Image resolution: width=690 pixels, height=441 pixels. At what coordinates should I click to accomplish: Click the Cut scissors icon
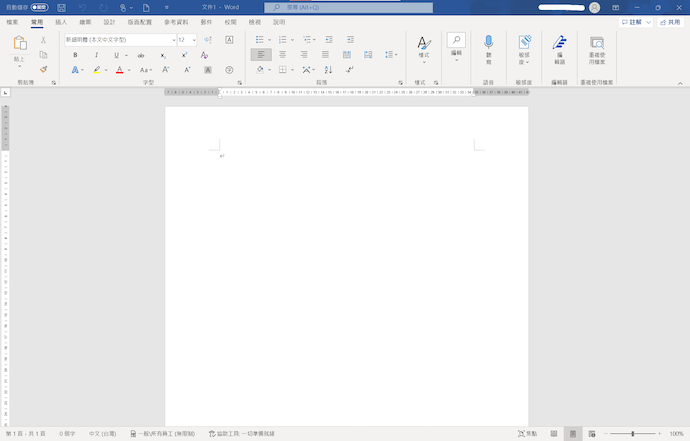(x=44, y=40)
